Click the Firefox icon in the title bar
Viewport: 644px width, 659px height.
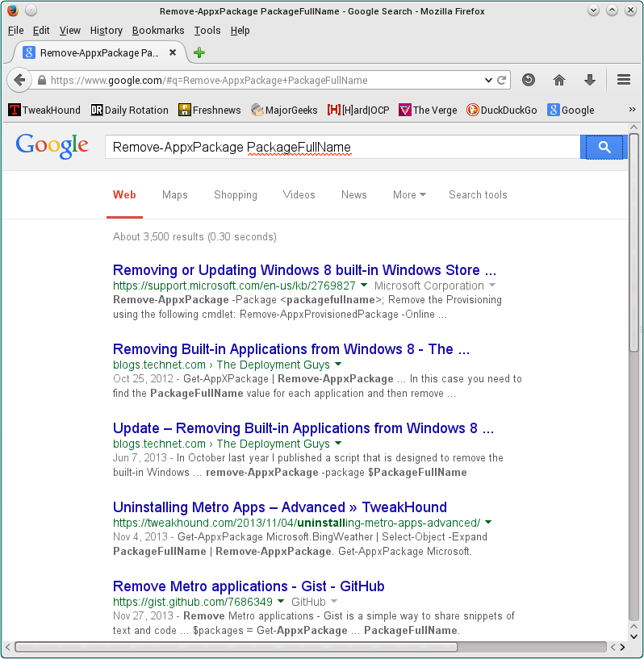click(13, 10)
